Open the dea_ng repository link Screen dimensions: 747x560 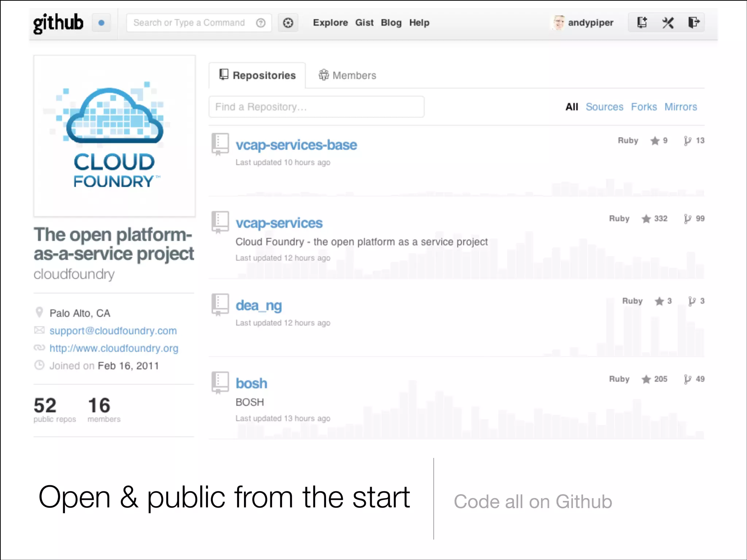(259, 306)
